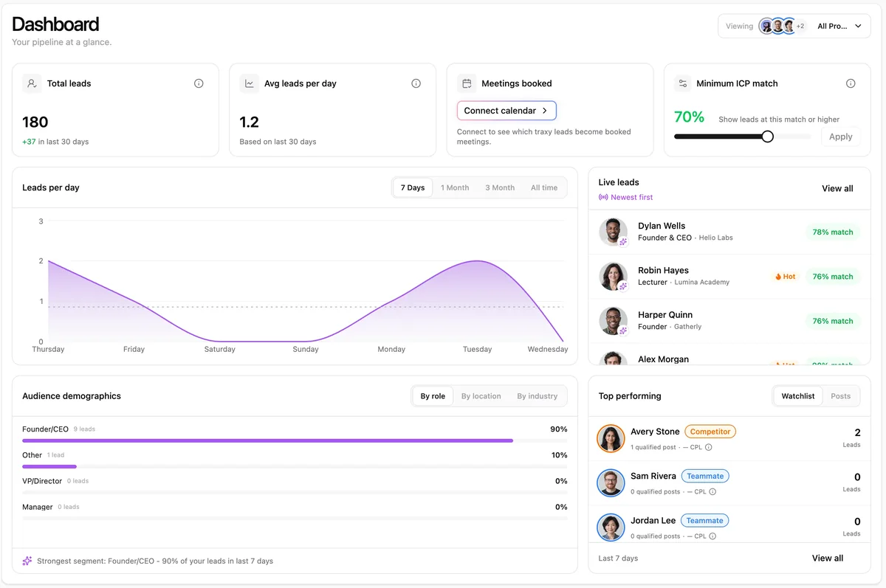Show demographics By location
The width and height of the screenshot is (886, 588).
tap(481, 396)
